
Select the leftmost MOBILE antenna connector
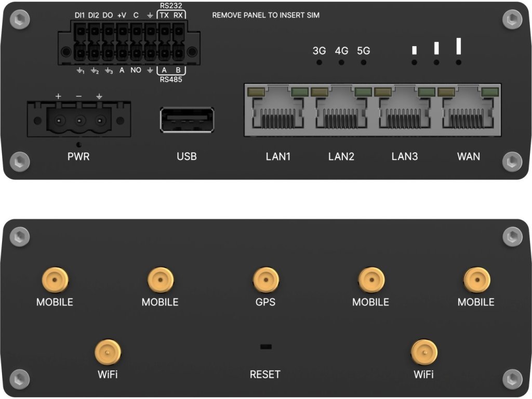pos(55,281)
